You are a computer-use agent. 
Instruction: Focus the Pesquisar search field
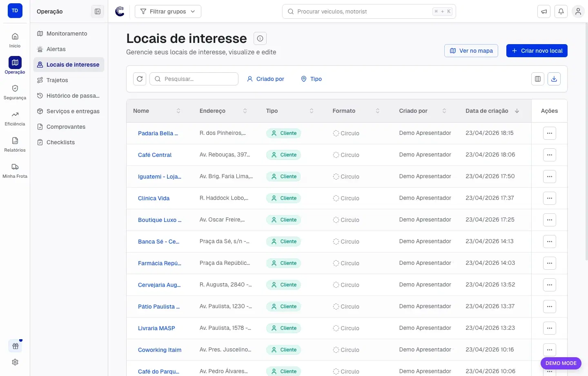pos(194,79)
